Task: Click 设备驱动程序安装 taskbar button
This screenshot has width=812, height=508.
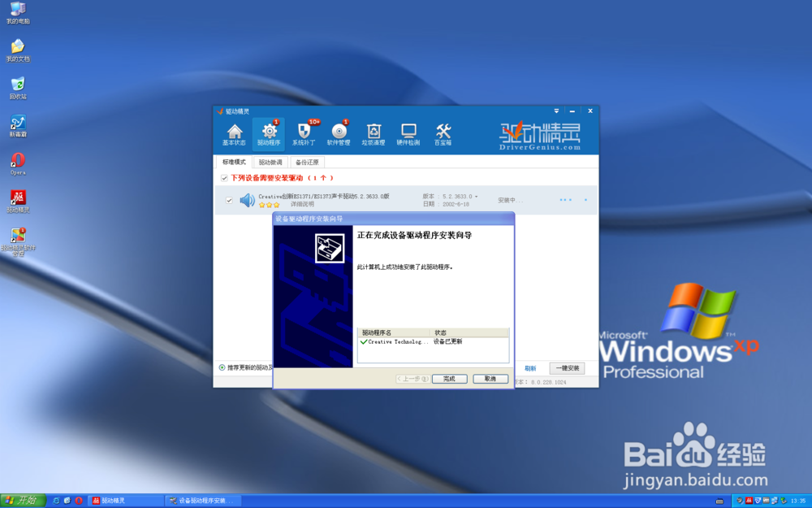Action: coord(203,501)
